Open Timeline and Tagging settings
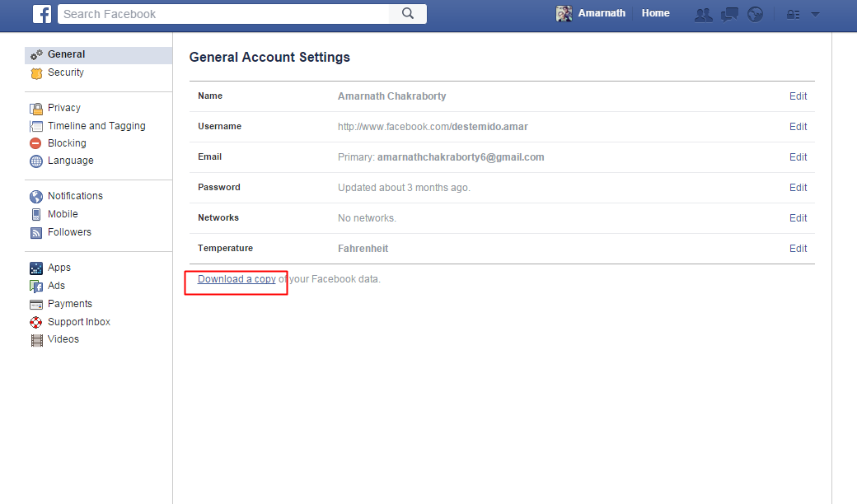857x504 pixels. pyautogui.click(x=96, y=126)
